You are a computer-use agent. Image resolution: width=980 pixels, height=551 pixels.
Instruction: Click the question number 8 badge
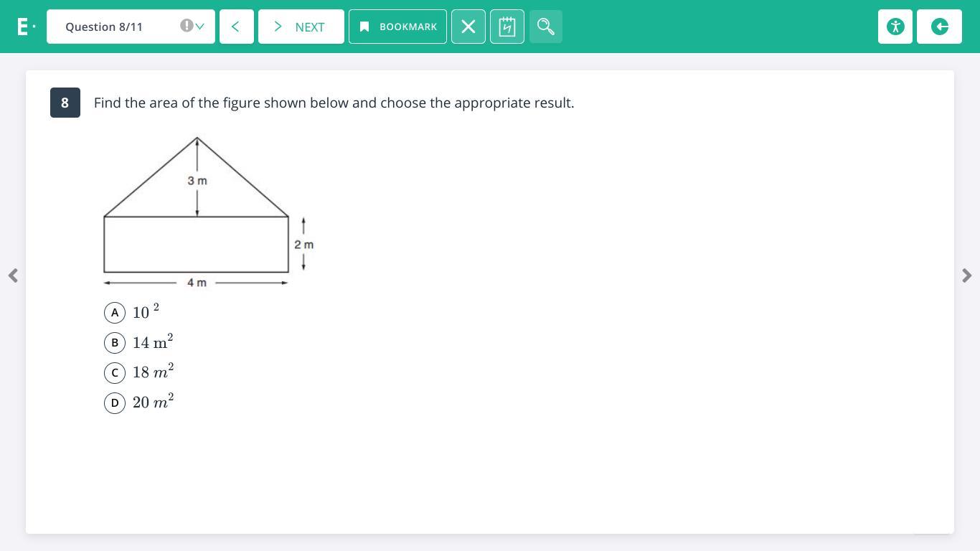[65, 103]
